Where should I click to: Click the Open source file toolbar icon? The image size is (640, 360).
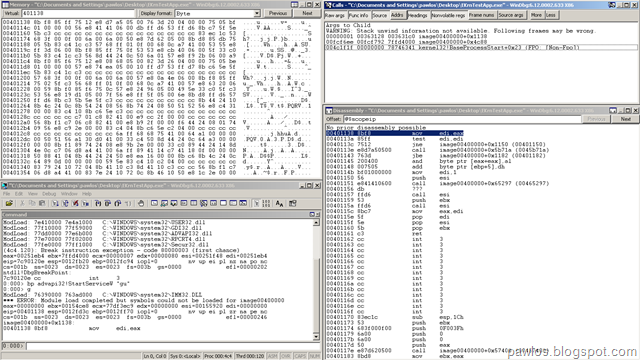tap(9, 203)
